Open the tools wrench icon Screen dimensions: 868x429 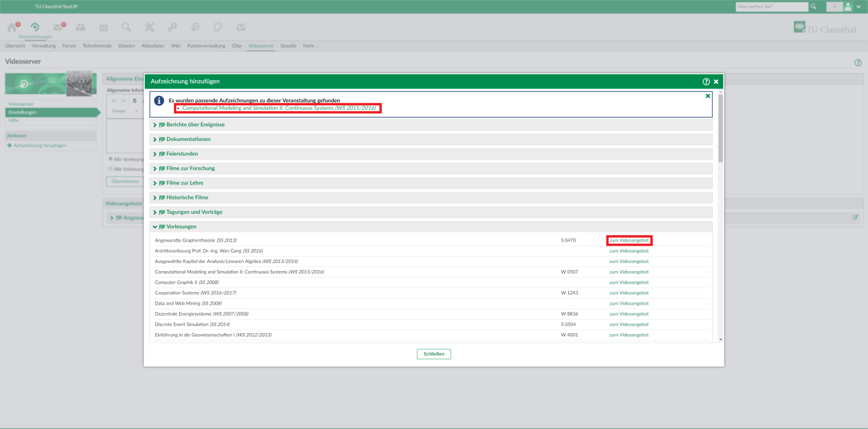[x=149, y=27]
